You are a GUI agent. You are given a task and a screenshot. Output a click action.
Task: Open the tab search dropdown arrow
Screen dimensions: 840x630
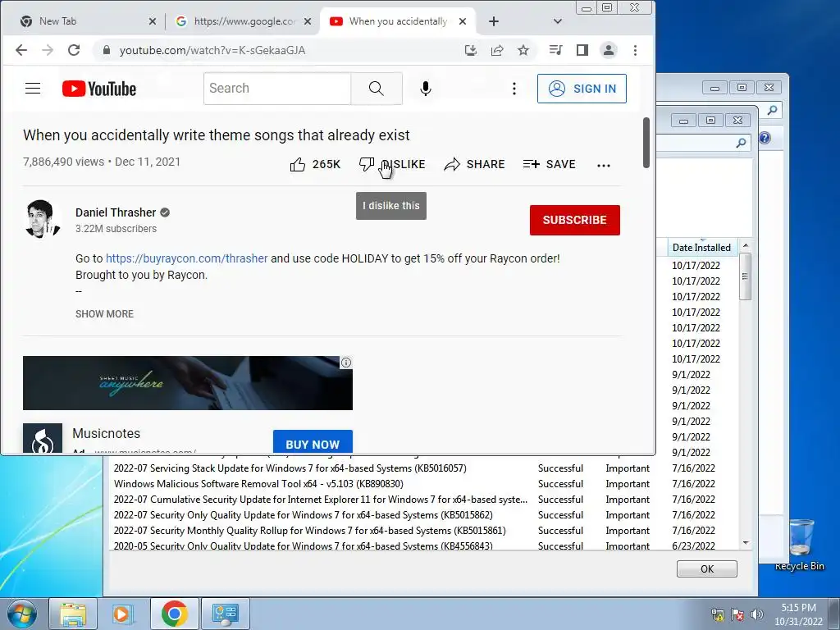tap(558, 21)
